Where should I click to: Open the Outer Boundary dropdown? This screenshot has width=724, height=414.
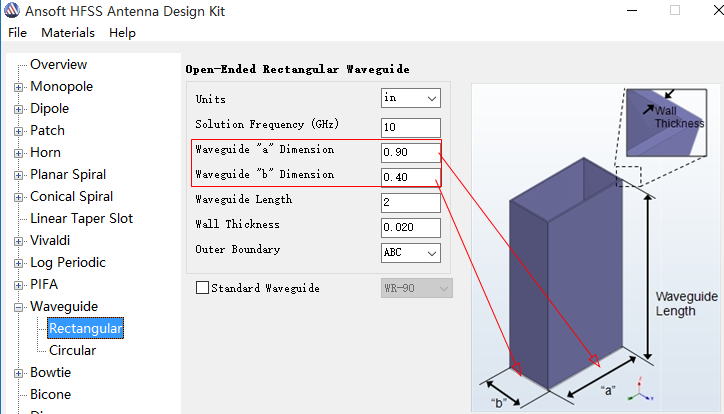tap(410, 253)
